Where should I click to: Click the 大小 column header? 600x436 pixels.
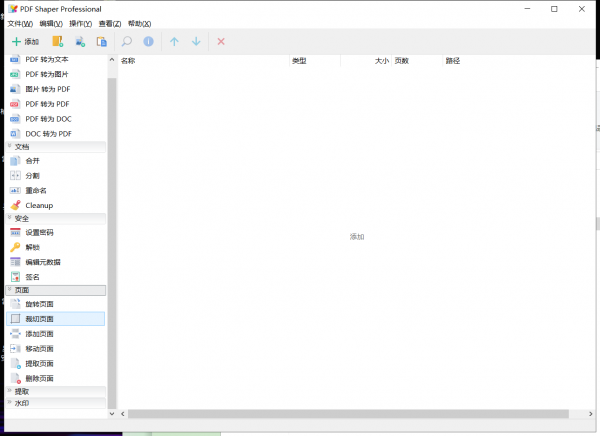(366, 61)
